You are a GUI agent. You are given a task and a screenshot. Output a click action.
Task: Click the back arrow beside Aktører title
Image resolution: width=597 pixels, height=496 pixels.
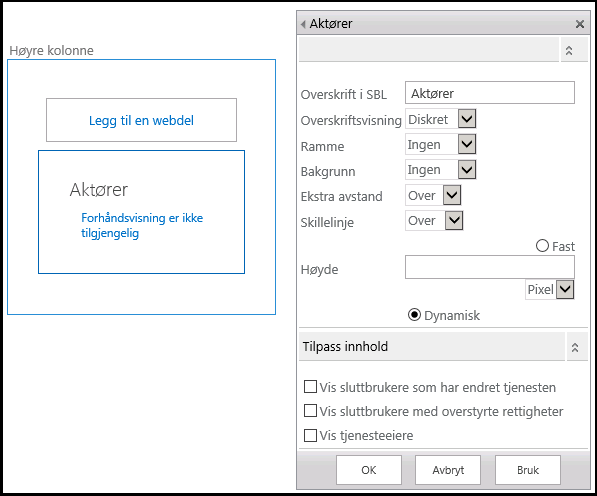click(x=303, y=24)
